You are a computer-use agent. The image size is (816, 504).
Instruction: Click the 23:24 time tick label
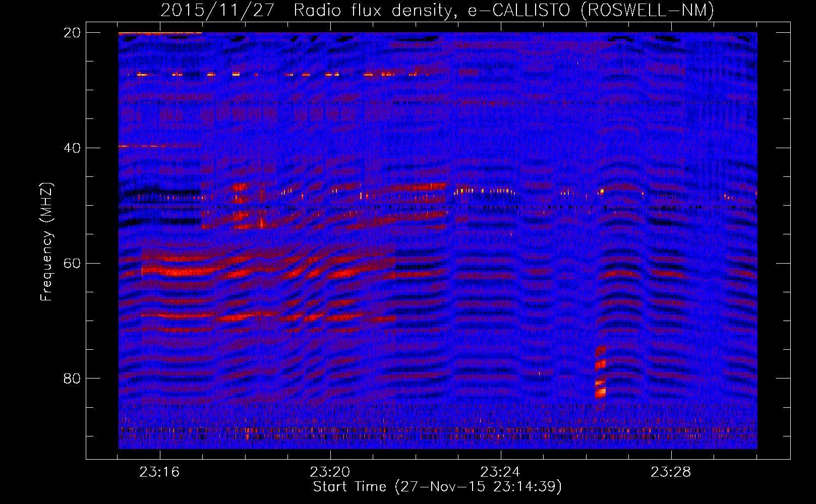click(500, 472)
